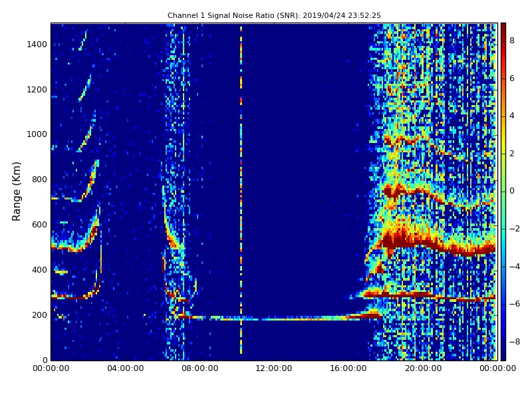The height and width of the screenshot is (399, 532).
Task: Click the colorbar label 2
Action: tap(512, 154)
